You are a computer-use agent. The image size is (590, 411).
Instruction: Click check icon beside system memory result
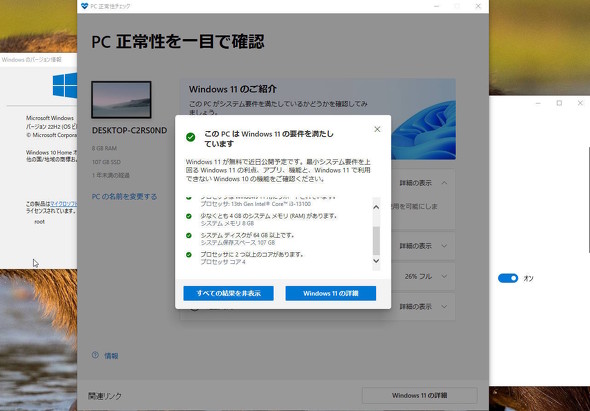point(189,216)
